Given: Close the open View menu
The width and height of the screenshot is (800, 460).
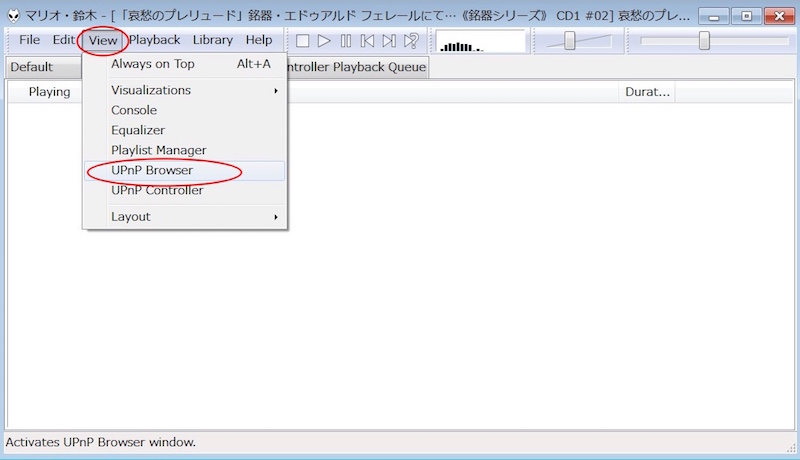Looking at the screenshot, I should click(103, 40).
